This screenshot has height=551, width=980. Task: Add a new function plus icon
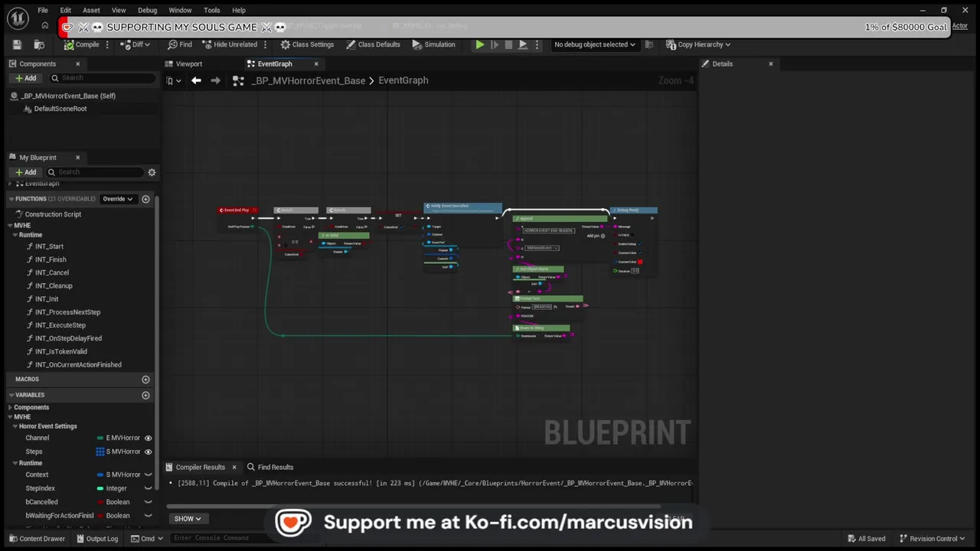point(145,199)
